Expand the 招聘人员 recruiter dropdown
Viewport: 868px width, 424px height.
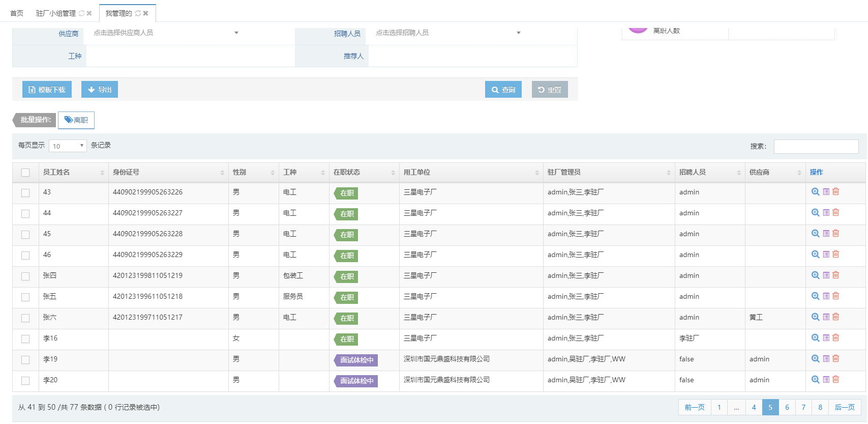[x=447, y=33]
